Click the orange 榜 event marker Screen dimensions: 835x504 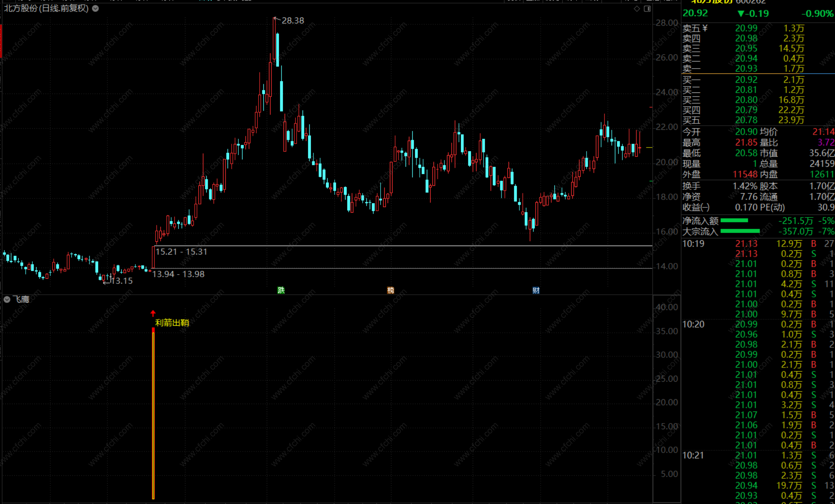(x=390, y=290)
